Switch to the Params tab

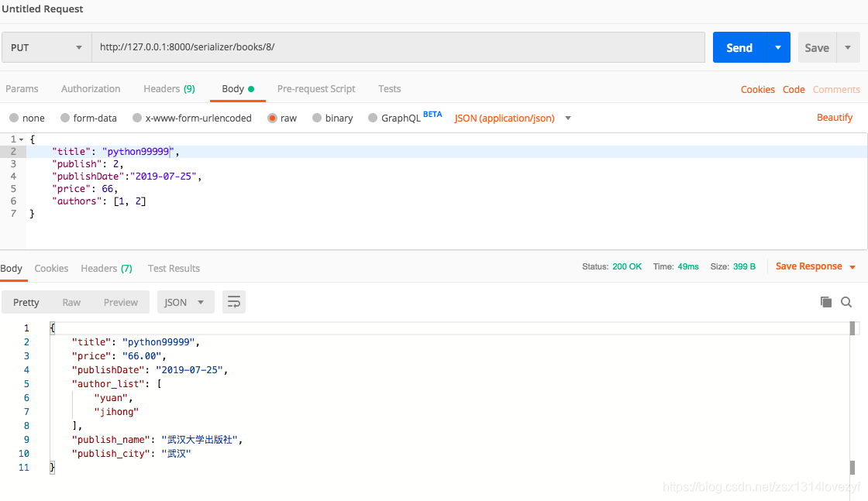(22, 88)
